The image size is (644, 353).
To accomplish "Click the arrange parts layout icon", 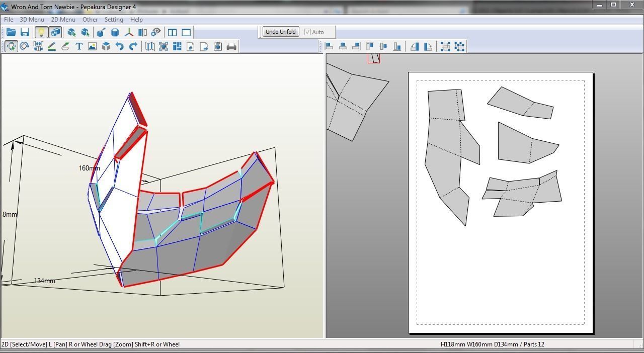I will click(x=177, y=46).
